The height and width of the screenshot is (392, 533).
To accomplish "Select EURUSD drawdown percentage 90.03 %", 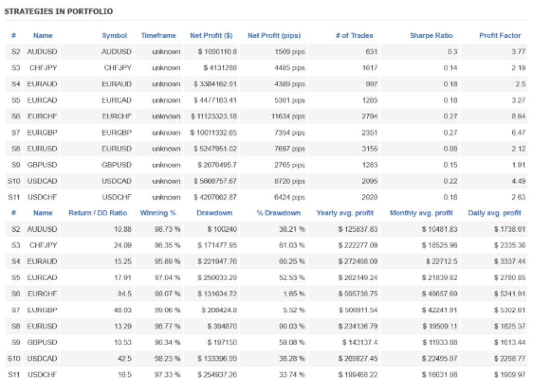I will coord(291,326).
